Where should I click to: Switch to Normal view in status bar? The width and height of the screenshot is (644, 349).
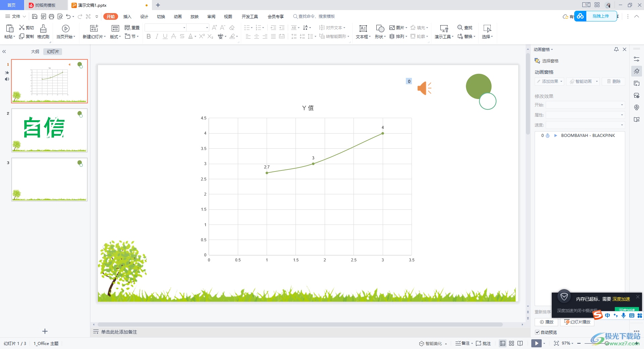502,343
